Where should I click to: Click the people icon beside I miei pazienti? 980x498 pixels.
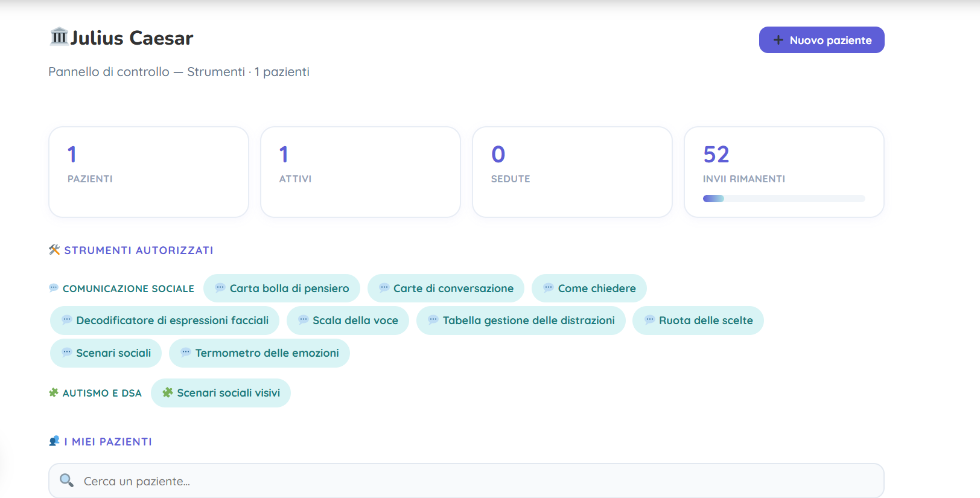click(x=54, y=441)
